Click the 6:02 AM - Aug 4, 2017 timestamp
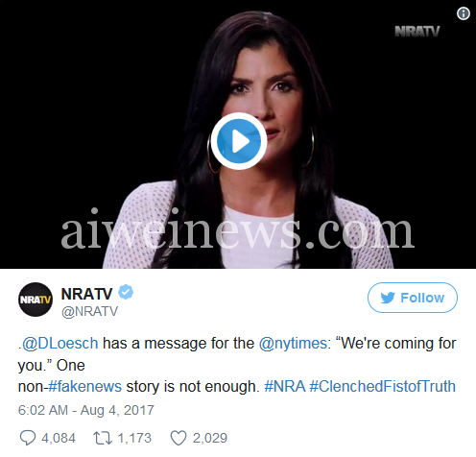 point(86,410)
